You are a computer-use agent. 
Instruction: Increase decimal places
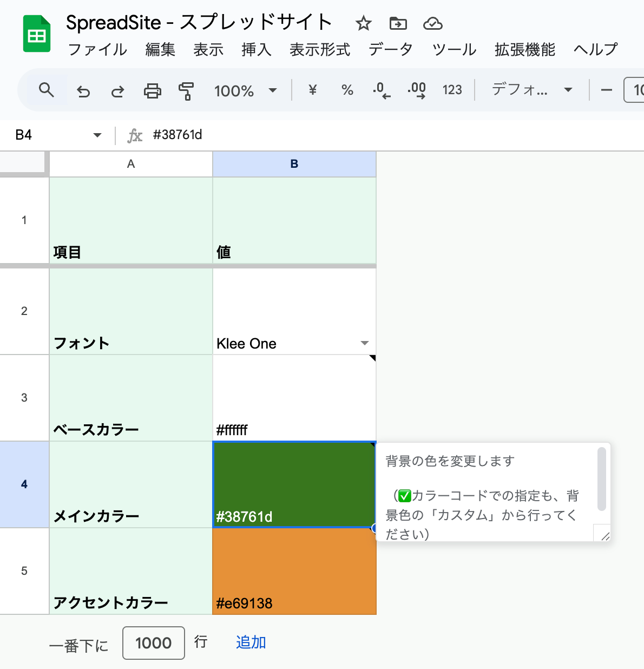coord(417,90)
